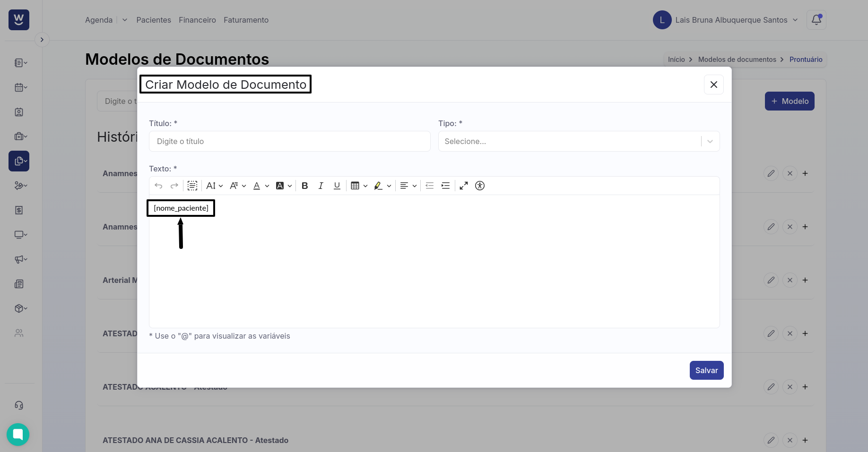Increase indent in the editor
Viewport: 868px width, 452px height.
[445, 186]
